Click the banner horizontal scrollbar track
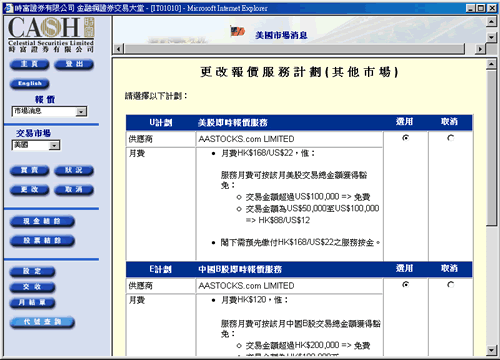500x360 pixels. point(294,49)
